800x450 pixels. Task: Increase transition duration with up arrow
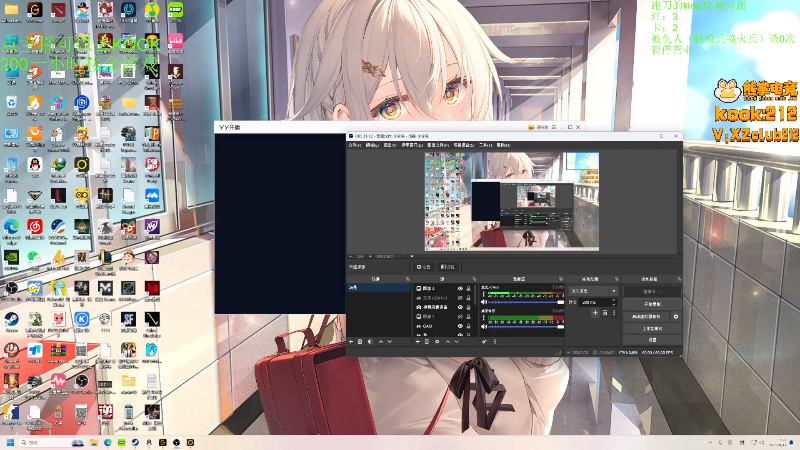point(614,300)
